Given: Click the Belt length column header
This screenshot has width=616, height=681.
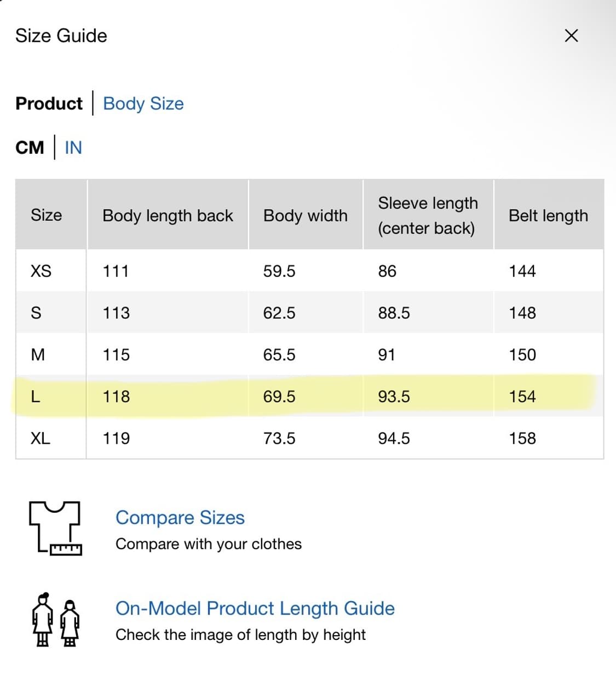Looking at the screenshot, I should [x=548, y=215].
